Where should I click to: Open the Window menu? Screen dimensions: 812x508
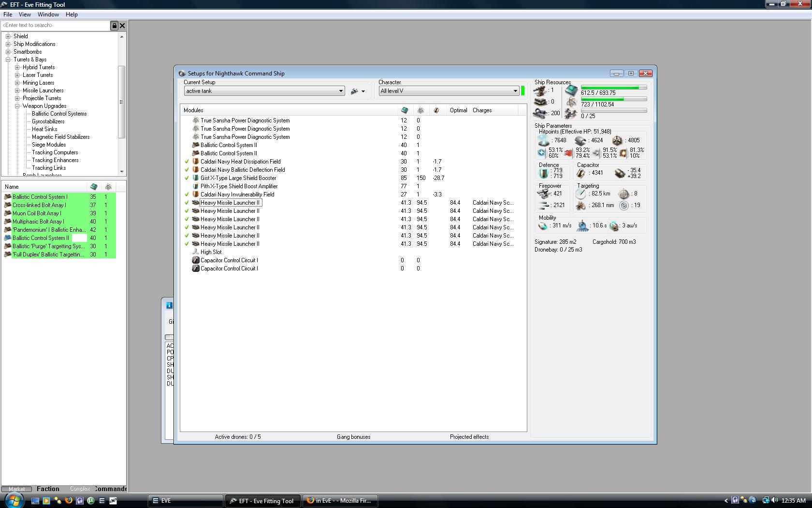48,15
